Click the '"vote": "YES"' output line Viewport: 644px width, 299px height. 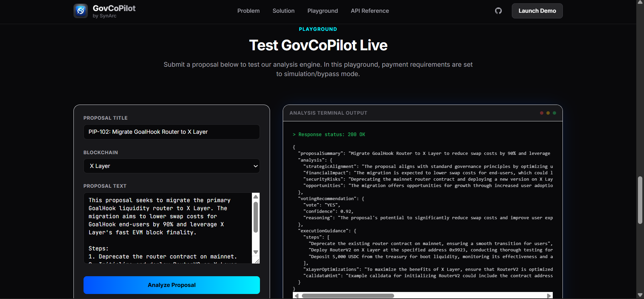click(x=322, y=205)
